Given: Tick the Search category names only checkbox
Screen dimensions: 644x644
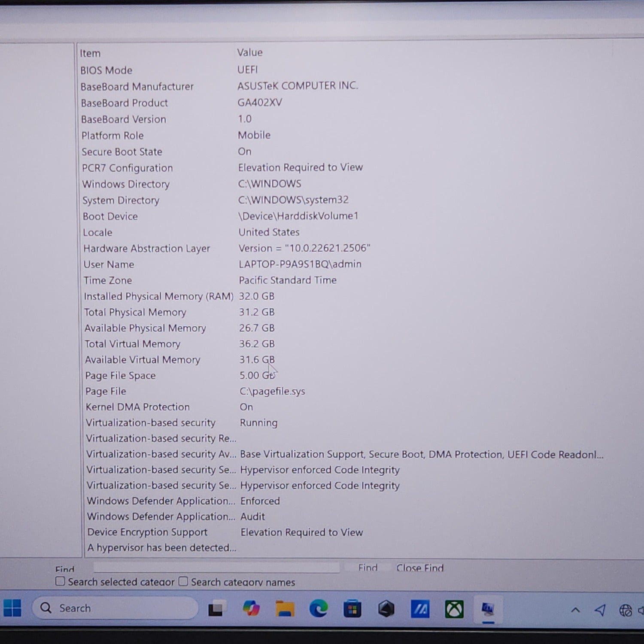Looking at the screenshot, I should (183, 581).
